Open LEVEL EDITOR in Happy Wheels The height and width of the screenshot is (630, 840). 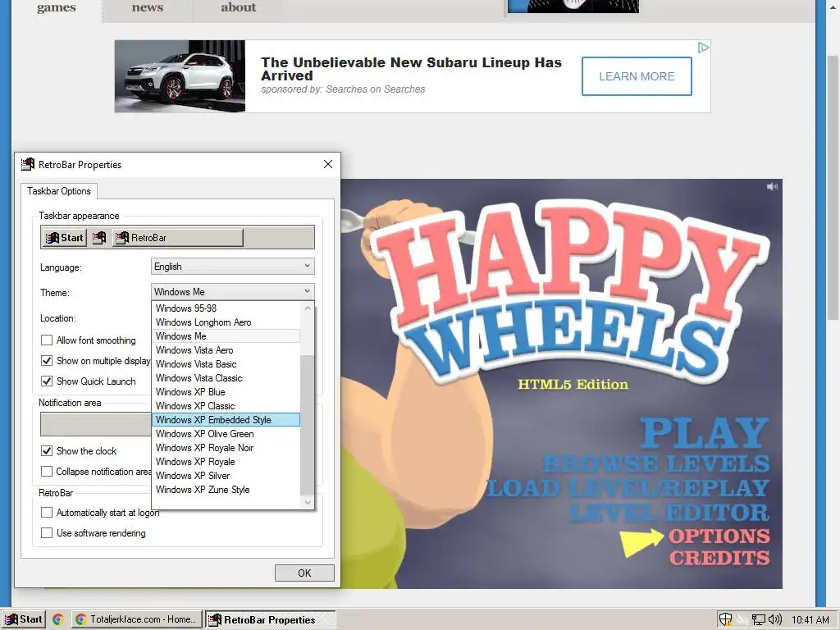[669, 513]
